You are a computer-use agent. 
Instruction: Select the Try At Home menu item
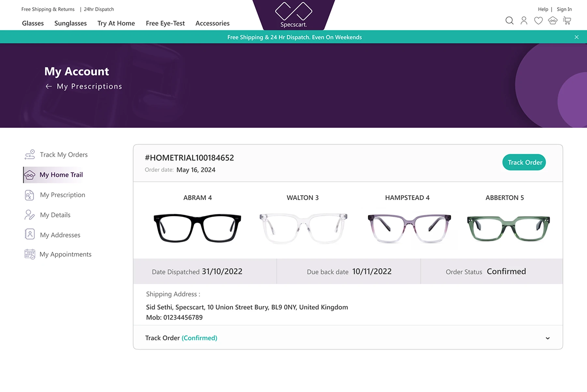click(116, 23)
